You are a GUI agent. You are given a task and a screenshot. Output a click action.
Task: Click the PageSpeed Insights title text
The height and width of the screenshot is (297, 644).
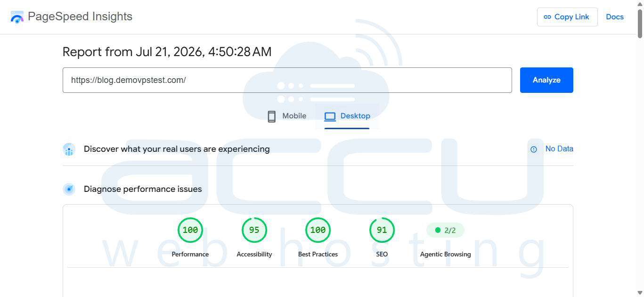pyautogui.click(x=80, y=16)
